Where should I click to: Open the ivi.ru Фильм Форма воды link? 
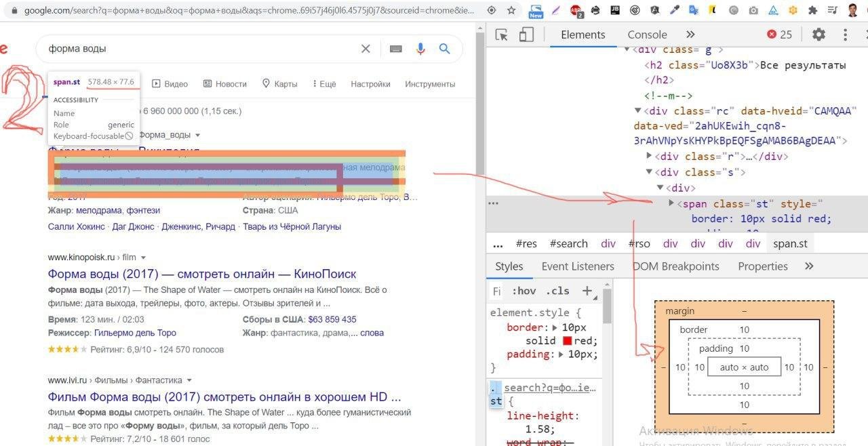pos(224,397)
